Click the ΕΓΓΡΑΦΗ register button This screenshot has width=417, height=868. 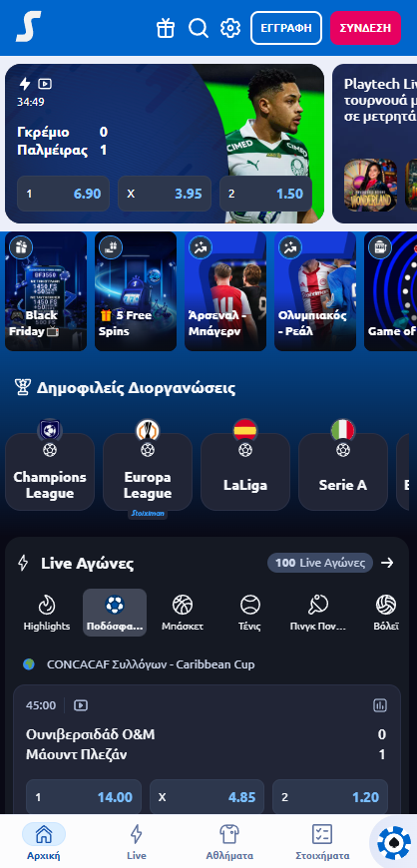[x=286, y=28]
